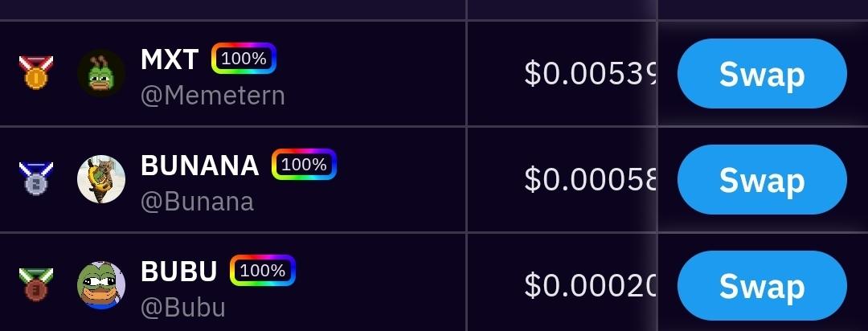Go to the @Bubu creator handle
This screenshot has height=331, width=868.
point(182,307)
